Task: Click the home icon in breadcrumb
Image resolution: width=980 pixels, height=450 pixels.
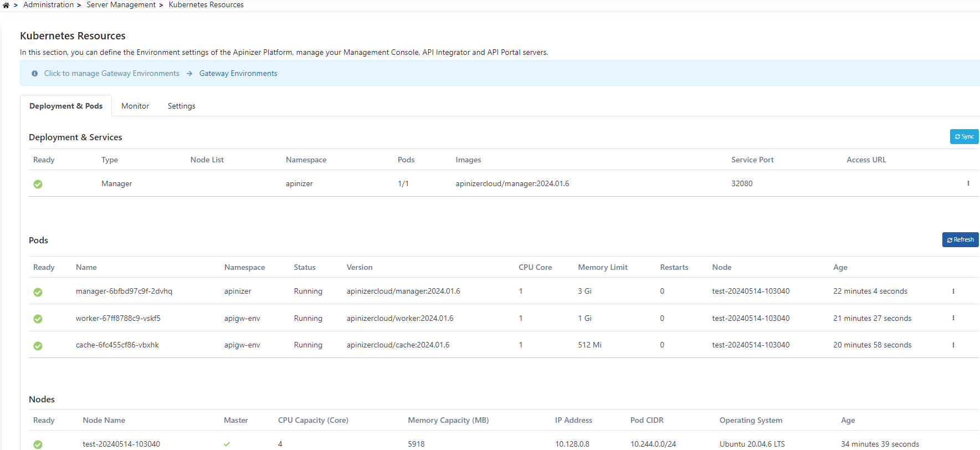Action: click(x=6, y=5)
